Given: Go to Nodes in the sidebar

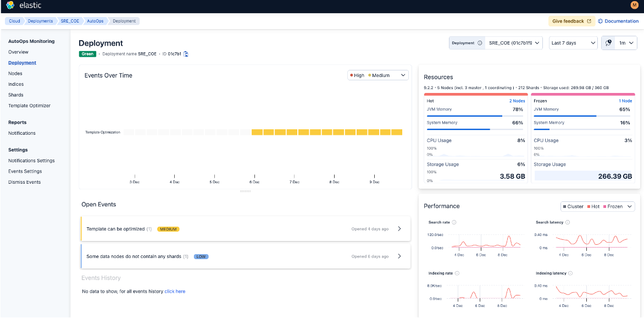Looking at the screenshot, I should pyautogui.click(x=15, y=73).
